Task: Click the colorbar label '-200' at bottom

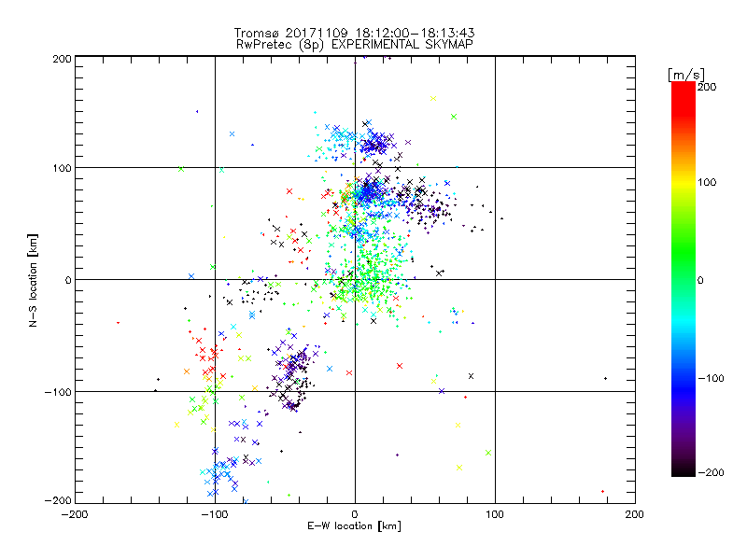Action: tap(711, 472)
